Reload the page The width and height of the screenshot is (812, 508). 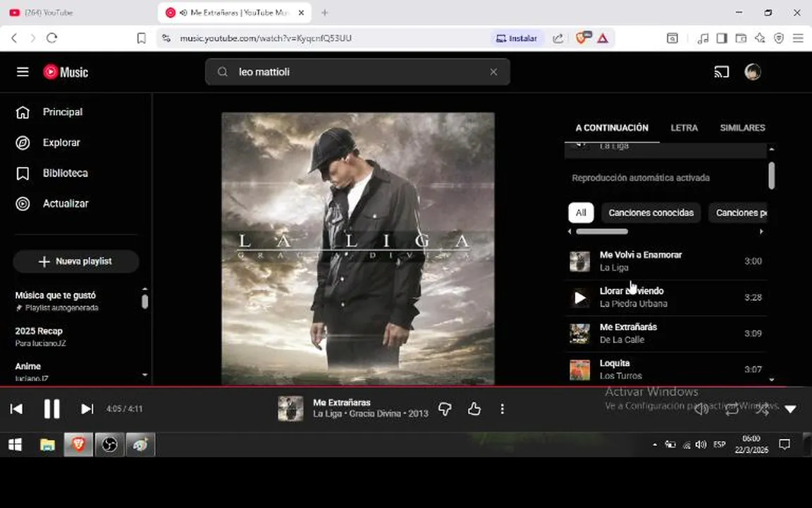51,38
